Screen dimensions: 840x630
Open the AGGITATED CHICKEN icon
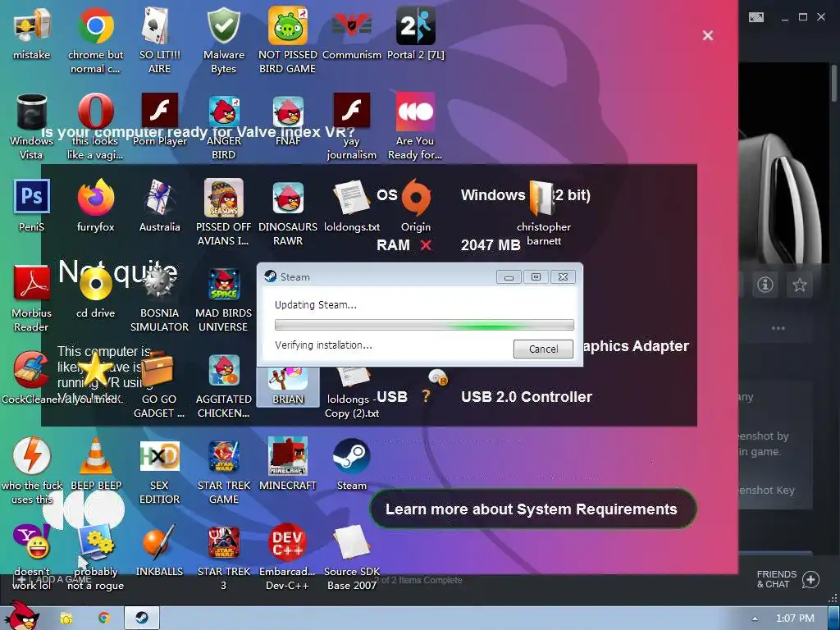point(223,371)
